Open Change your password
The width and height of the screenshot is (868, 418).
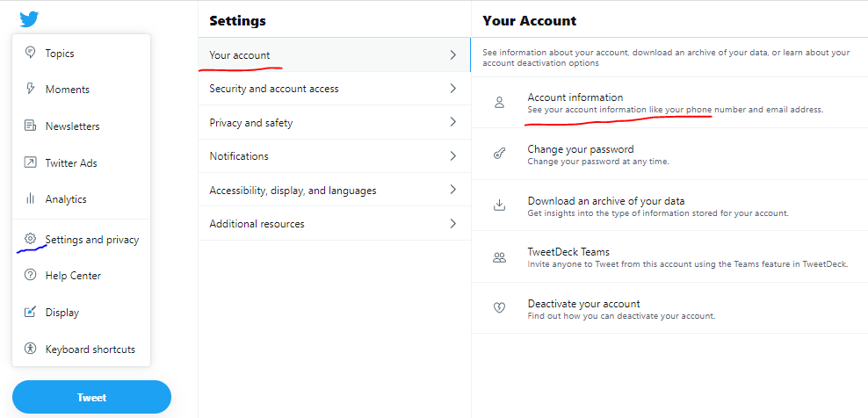[x=581, y=149]
